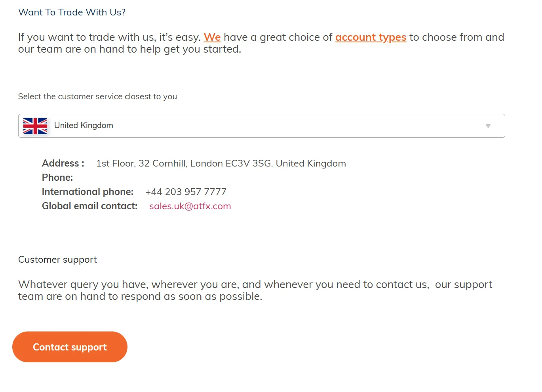The height and width of the screenshot is (392, 542).
Task: Open the United Kingdom customer service selector
Action: [x=84, y=126]
